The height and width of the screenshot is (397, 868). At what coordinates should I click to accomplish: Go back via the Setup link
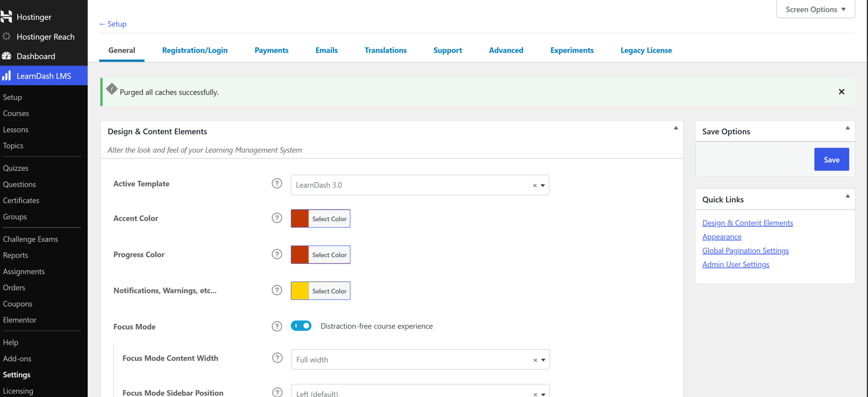[x=113, y=24]
